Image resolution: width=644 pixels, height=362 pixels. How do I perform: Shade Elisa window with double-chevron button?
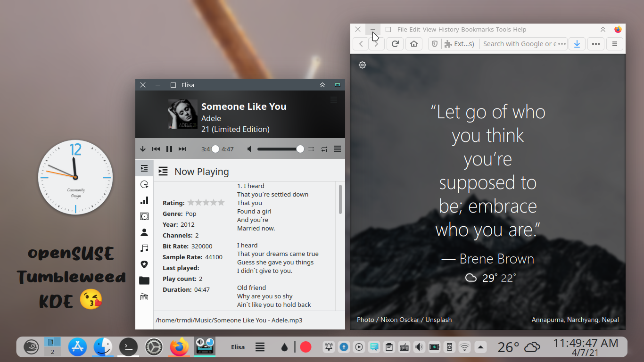click(322, 85)
